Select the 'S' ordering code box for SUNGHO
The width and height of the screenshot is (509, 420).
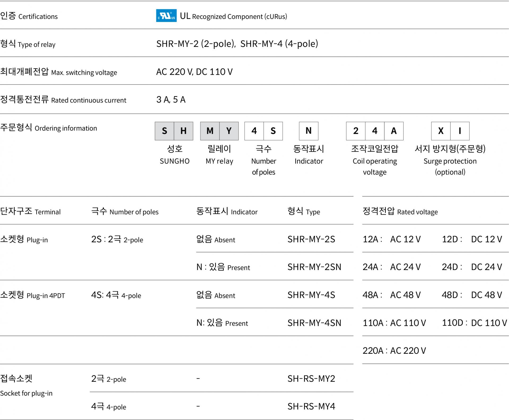pyautogui.click(x=164, y=131)
